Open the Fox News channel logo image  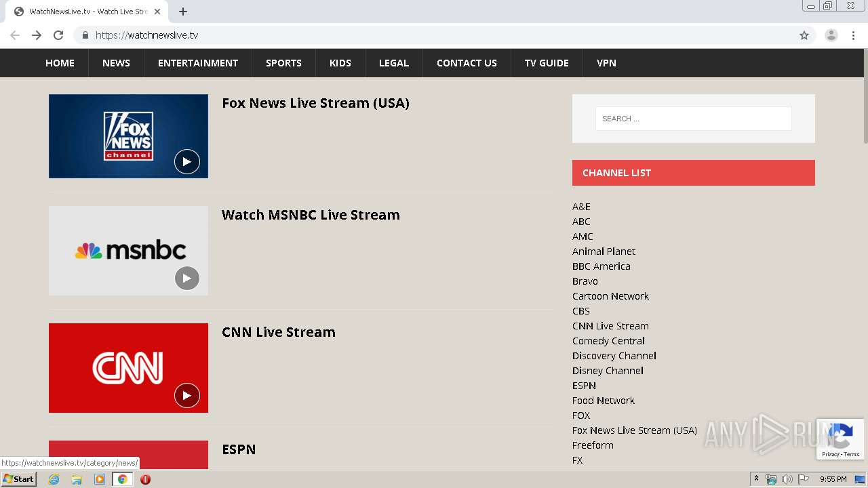pyautogui.click(x=128, y=136)
